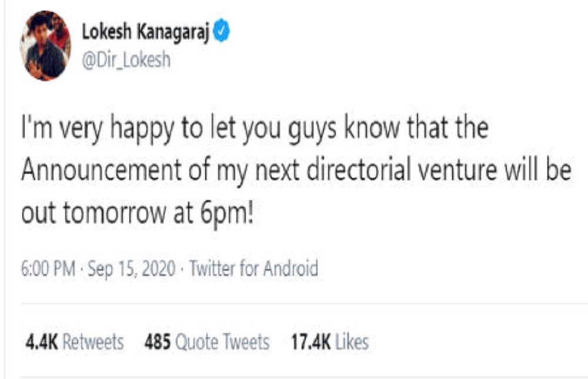
Task: View the "Likes" list
Action: coord(352,342)
